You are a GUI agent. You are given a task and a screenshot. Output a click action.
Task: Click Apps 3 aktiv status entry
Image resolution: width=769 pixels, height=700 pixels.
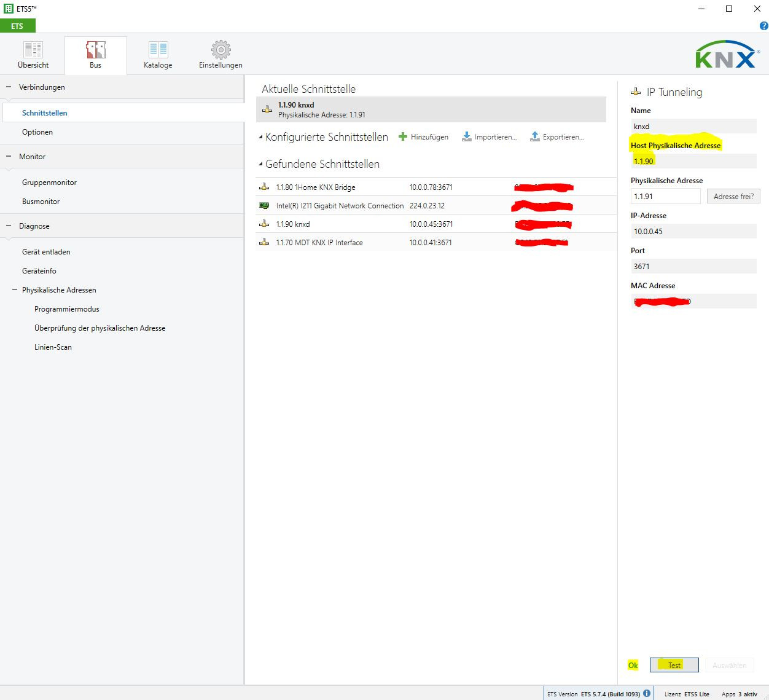740,694
